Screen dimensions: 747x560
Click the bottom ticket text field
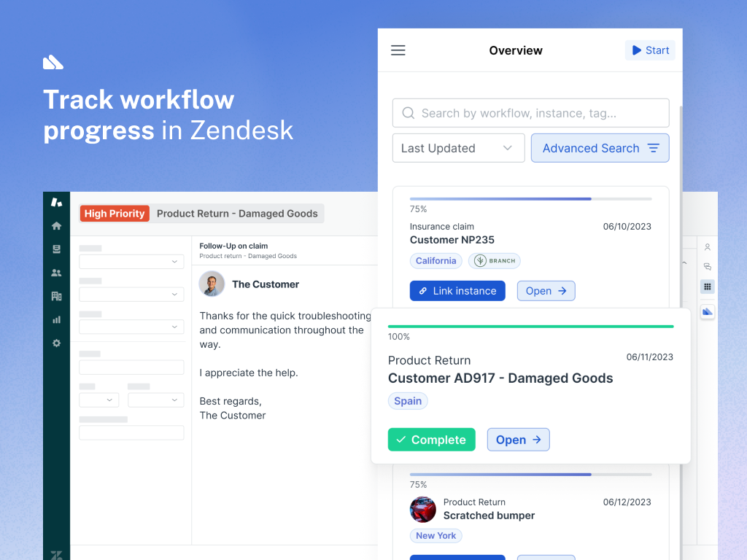coord(131,432)
